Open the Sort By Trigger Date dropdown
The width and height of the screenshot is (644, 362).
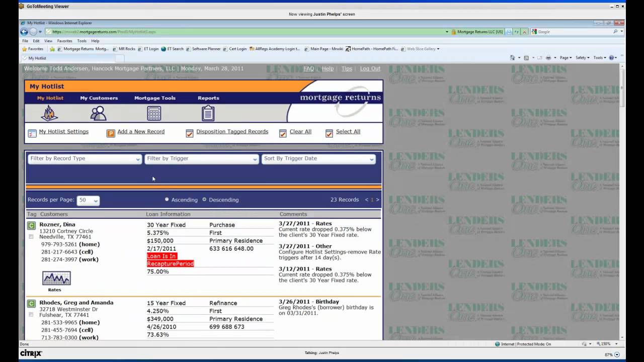[x=318, y=159]
